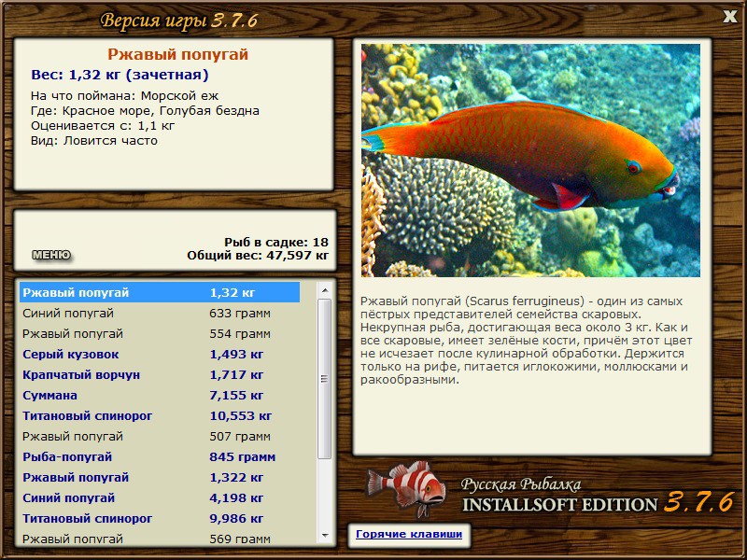Click the highlighted Ржавый попугай 1,32 кг row

tap(160, 292)
